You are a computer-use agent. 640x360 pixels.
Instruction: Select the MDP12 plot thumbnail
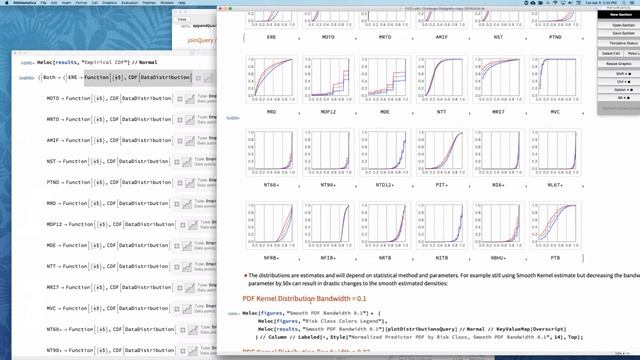(328, 79)
